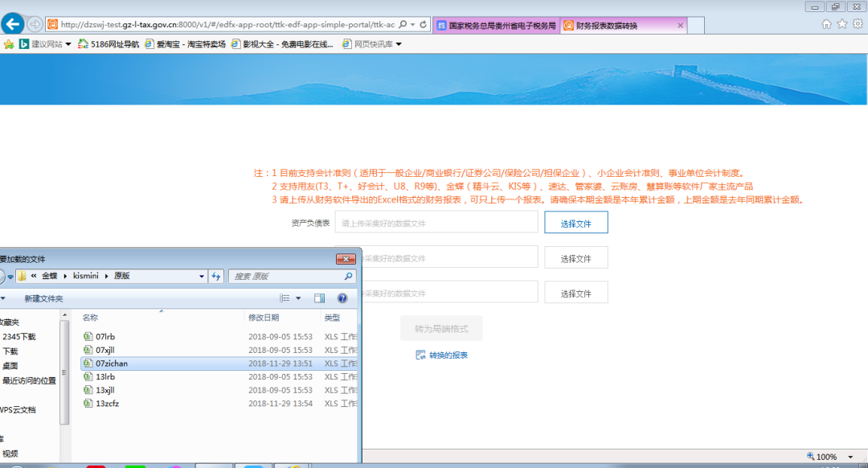Click the 金蝶 breadcrumb in the dialog

[x=50, y=276]
